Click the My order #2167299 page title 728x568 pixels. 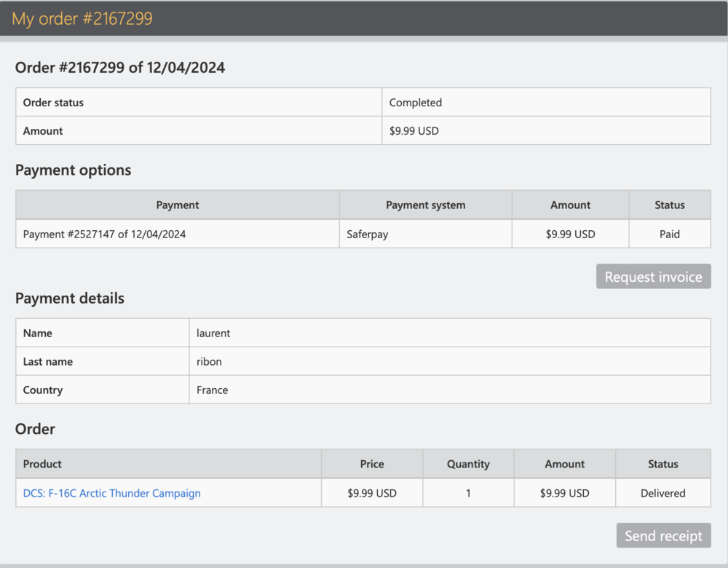pyautogui.click(x=82, y=19)
